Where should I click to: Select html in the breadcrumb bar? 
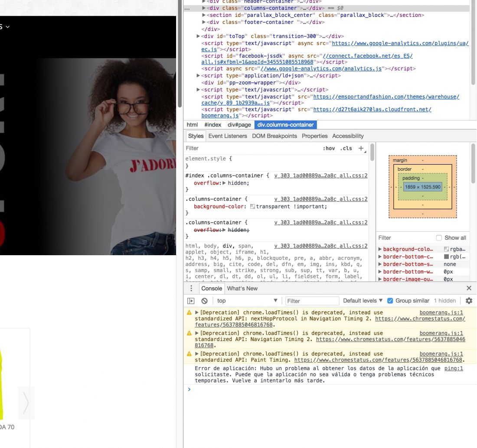pos(192,125)
